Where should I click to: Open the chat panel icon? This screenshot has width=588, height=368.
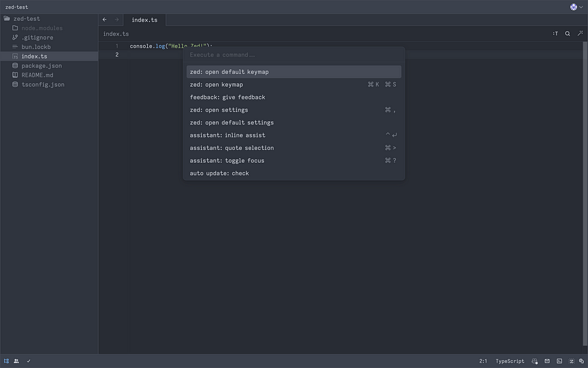coord(581,361)
